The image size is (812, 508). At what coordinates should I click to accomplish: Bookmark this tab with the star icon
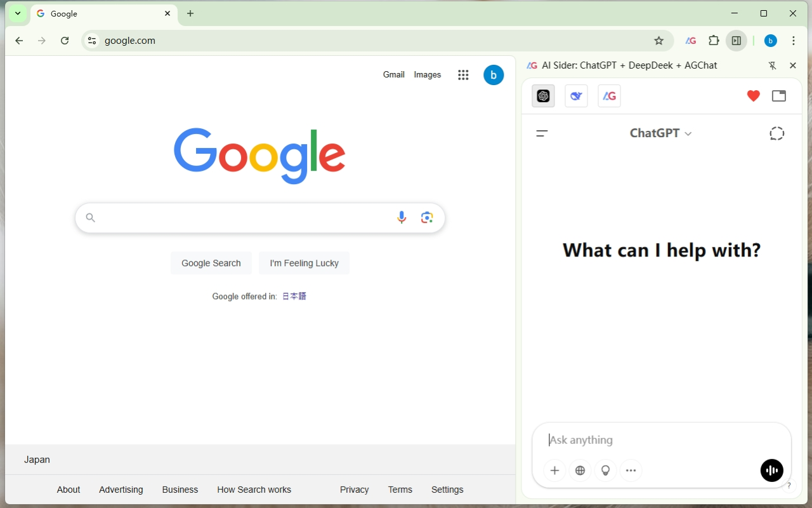(x=659, y=41)
